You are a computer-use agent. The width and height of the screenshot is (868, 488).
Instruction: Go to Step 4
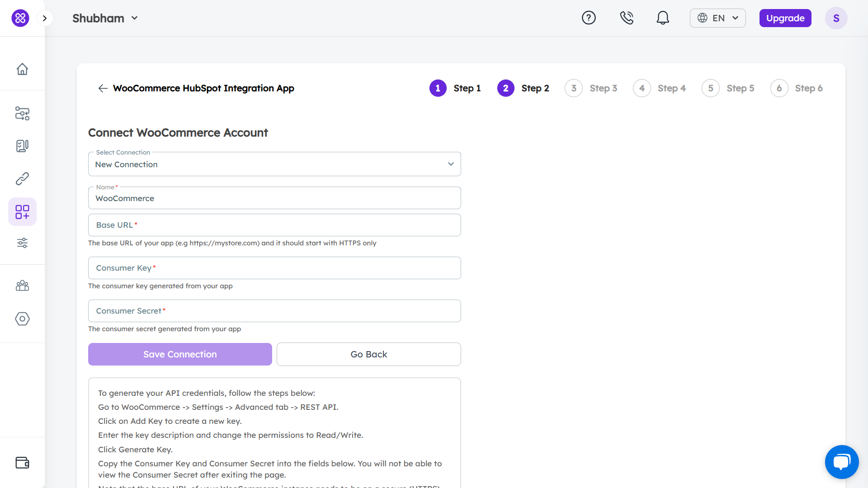(x=659, y=88)
